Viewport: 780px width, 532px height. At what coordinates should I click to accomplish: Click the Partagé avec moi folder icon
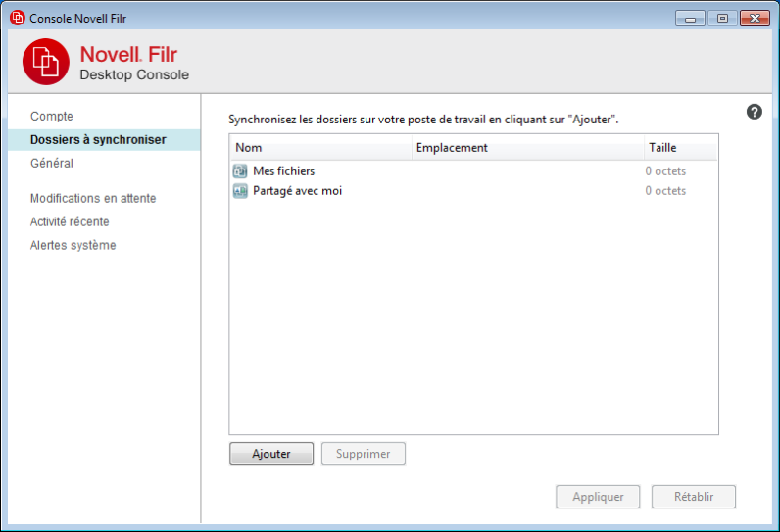pos(240,191)
